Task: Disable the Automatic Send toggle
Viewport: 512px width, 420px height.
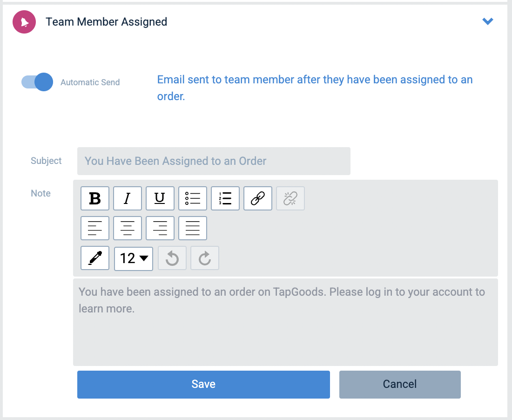Action: 37,82
